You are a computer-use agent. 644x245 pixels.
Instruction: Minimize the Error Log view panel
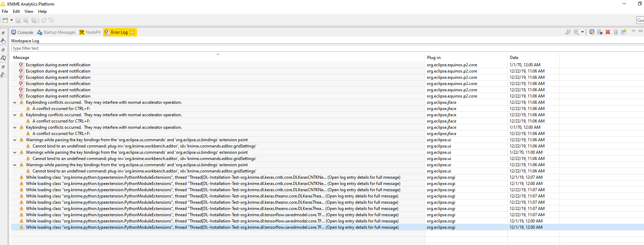[641, 31]
